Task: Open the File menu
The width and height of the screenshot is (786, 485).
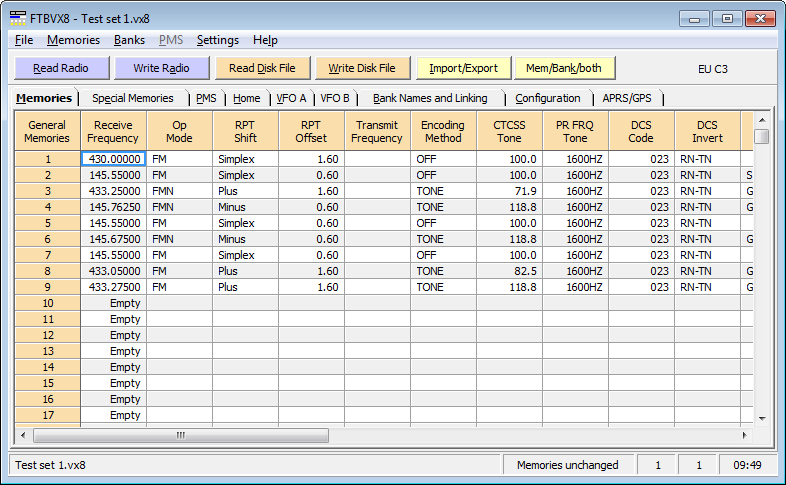Action: point(24,40)
